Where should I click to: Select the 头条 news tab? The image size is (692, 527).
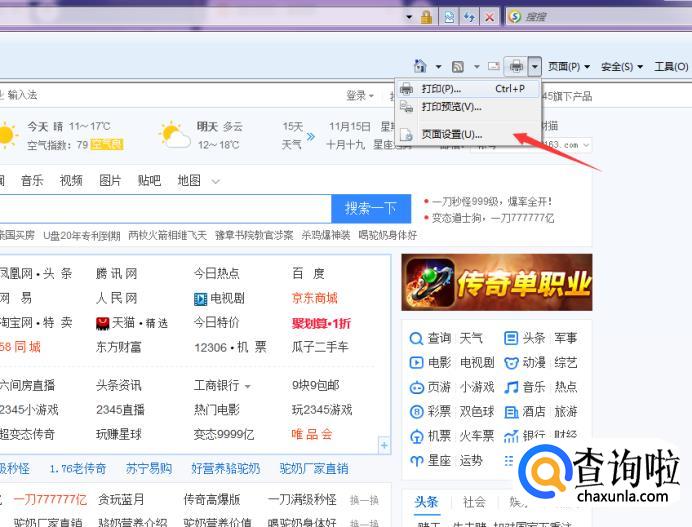tap(426, 502)
